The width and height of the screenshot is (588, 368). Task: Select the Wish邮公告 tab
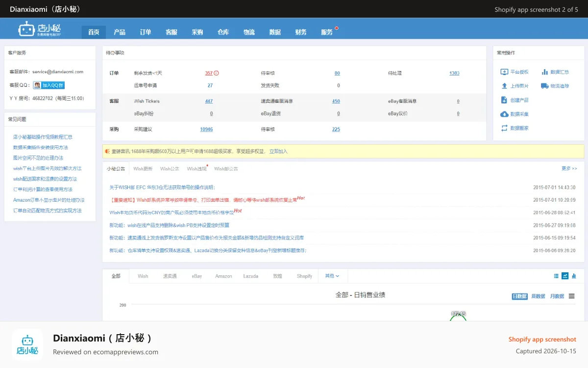226,169
